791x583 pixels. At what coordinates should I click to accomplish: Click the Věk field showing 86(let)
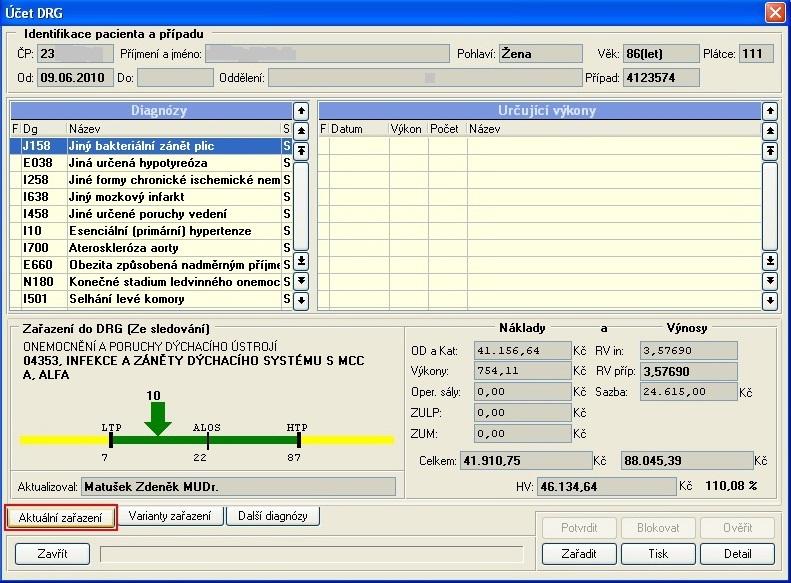661,53
